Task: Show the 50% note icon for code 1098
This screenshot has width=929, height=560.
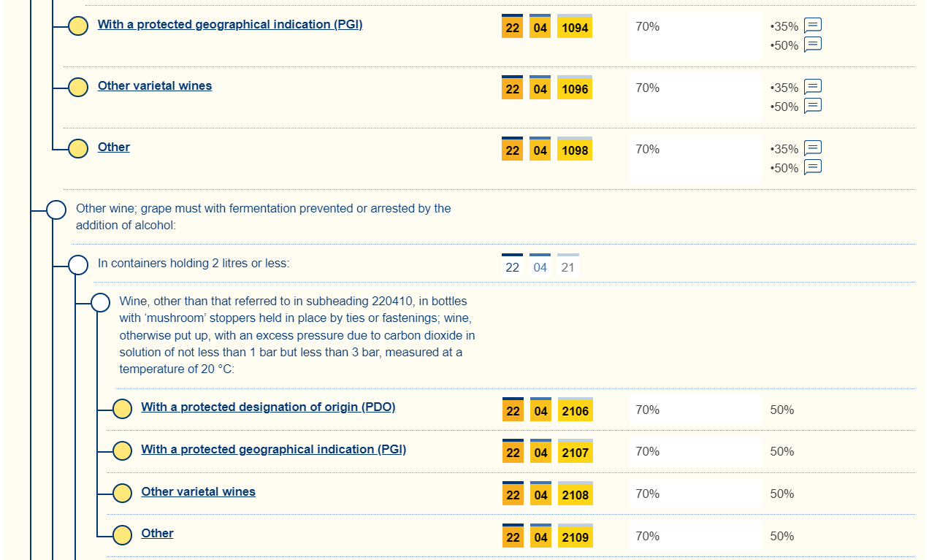Action: pyautogui.click(x=812, y=167)
